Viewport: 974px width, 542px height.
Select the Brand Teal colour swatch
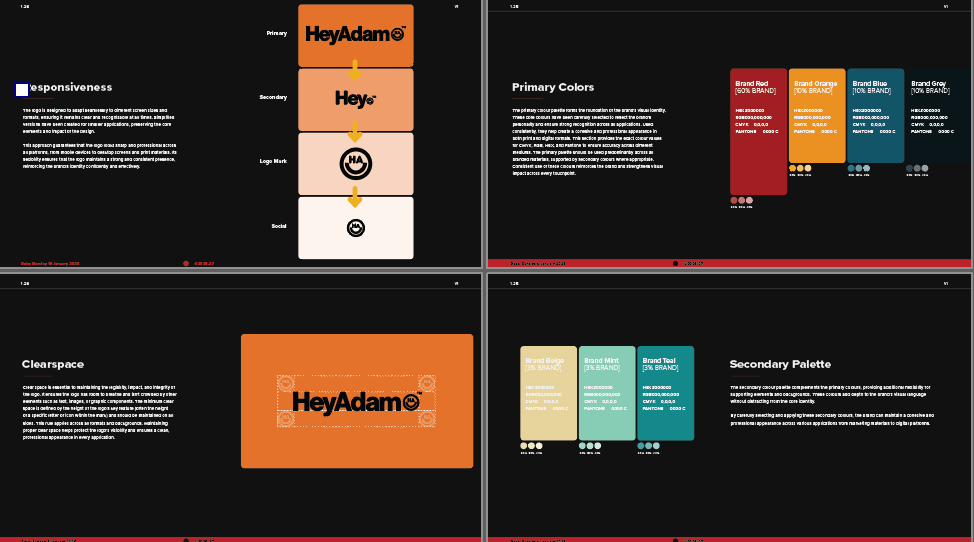[x=665, y=393]
